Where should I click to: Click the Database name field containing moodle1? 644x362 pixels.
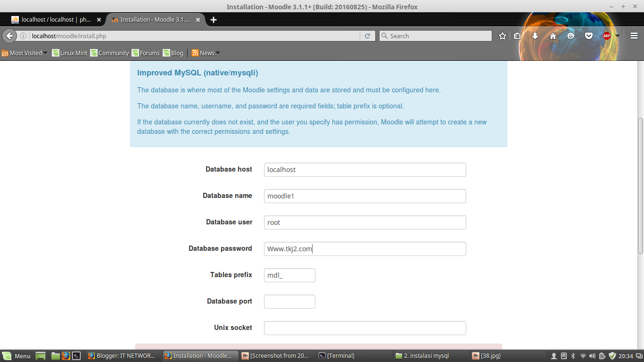click(365, 196)
